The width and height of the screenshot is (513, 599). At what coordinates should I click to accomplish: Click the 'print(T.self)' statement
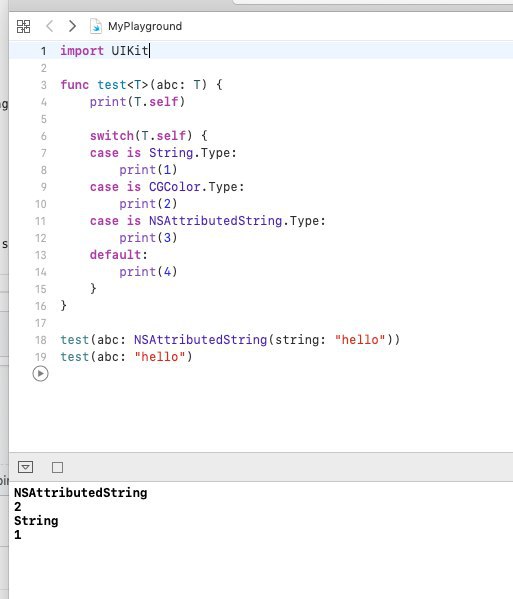point(138,102)
